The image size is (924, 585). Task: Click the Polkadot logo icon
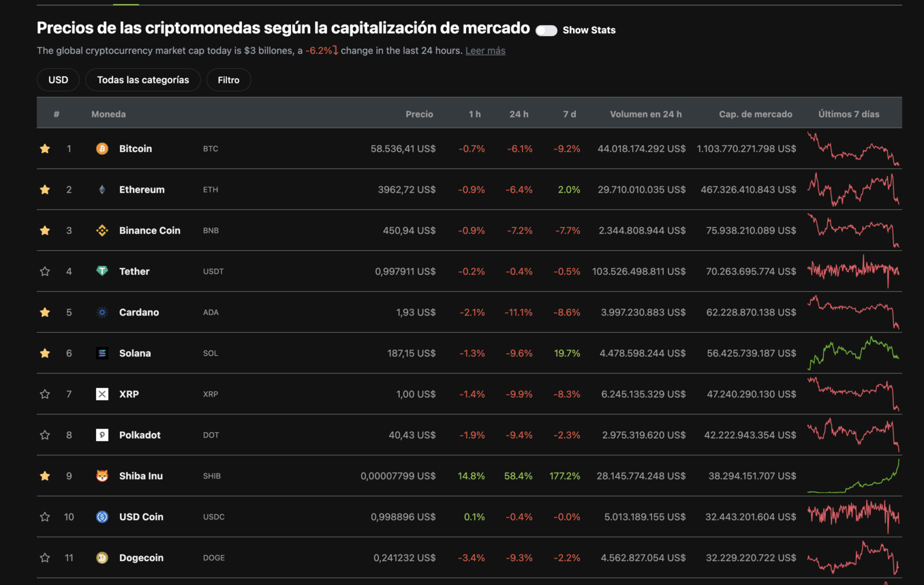(102, 435)
